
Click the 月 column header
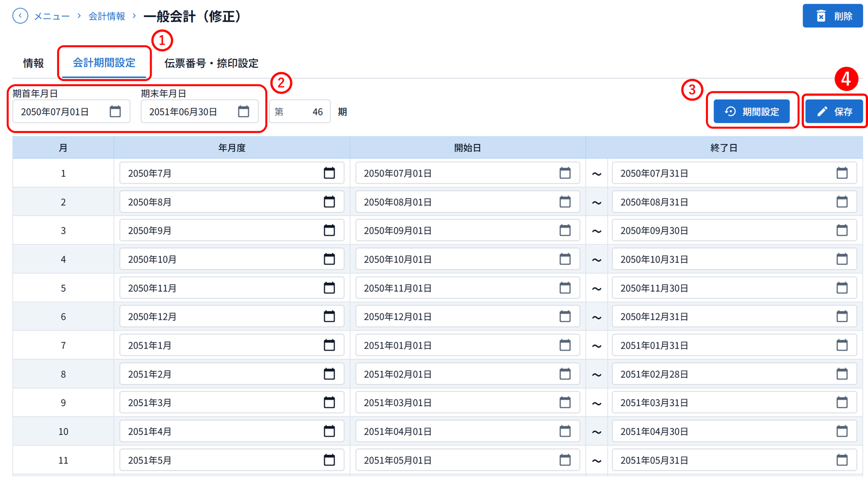coord(63,148)
